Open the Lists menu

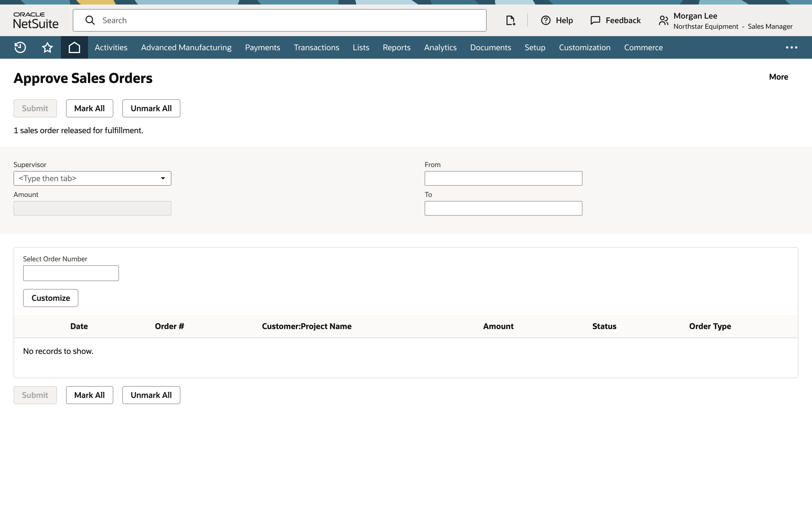(x=361, y=47)
